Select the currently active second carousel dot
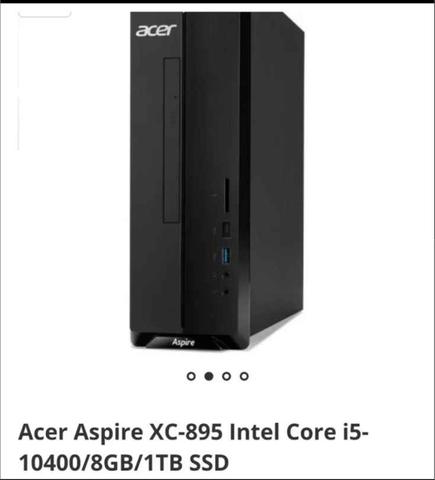The image size is (435, 480). pos(209,376)
